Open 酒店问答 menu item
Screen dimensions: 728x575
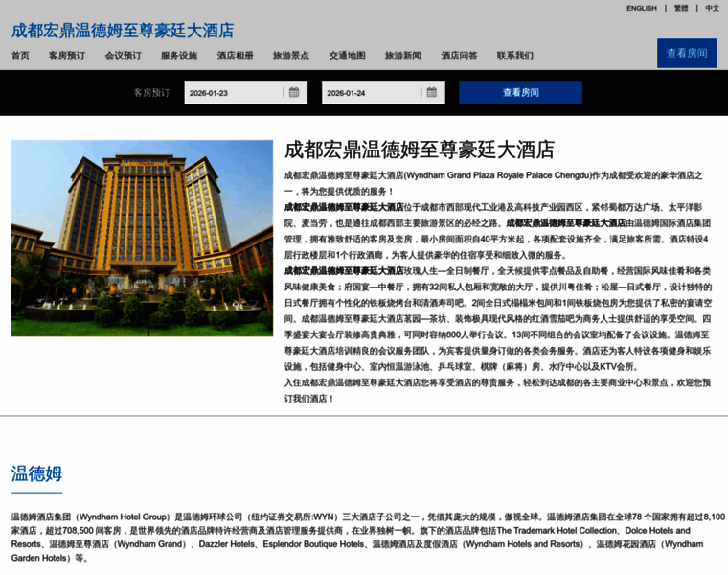click(459, 56)
